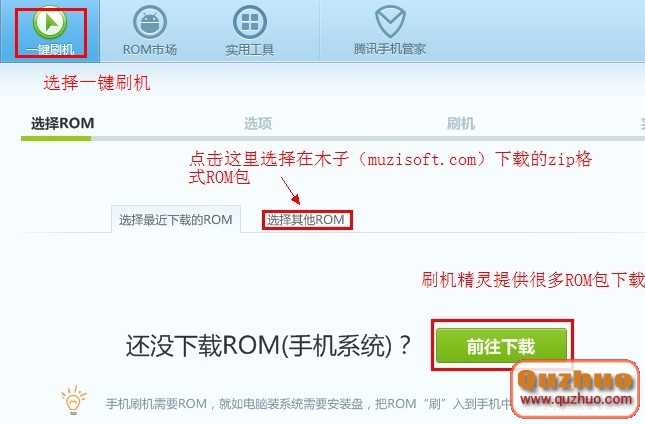Click the green 一键刷机 arrow icon
The image size is (645, 424).
50,22
